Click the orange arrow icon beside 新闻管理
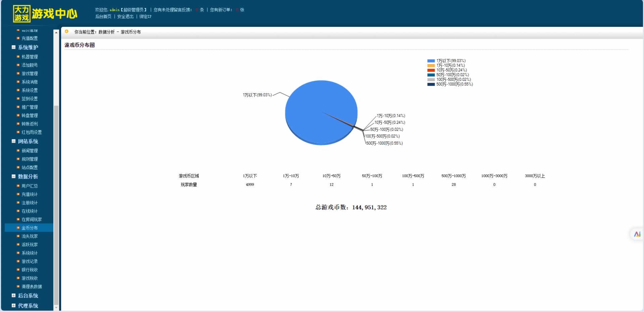The height and width of the screenshot is (312, 644). (18, 151)
